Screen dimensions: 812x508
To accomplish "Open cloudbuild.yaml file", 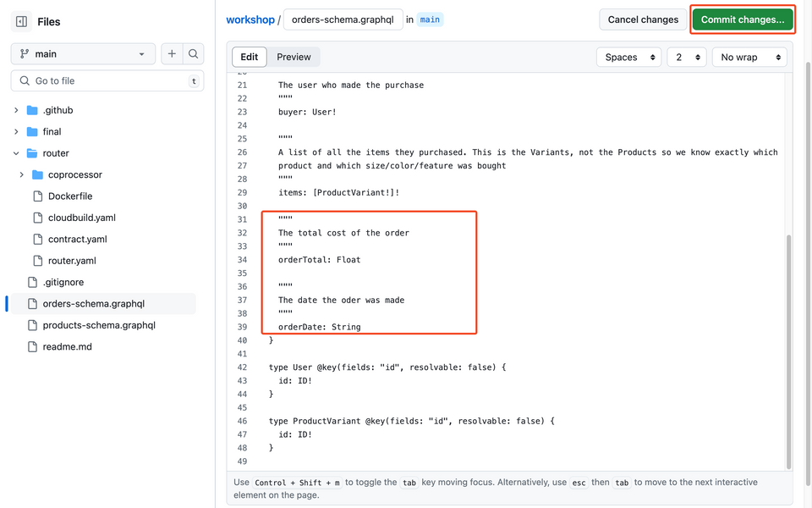I will pyautogui.click(x=82, y=218).
